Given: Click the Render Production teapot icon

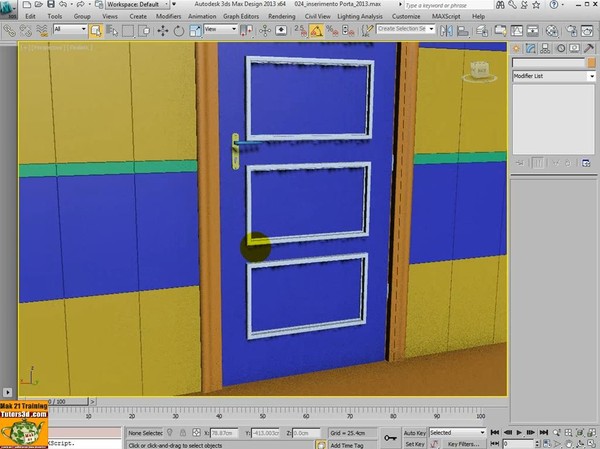Looking at the screenshot, I should [587, 31].
